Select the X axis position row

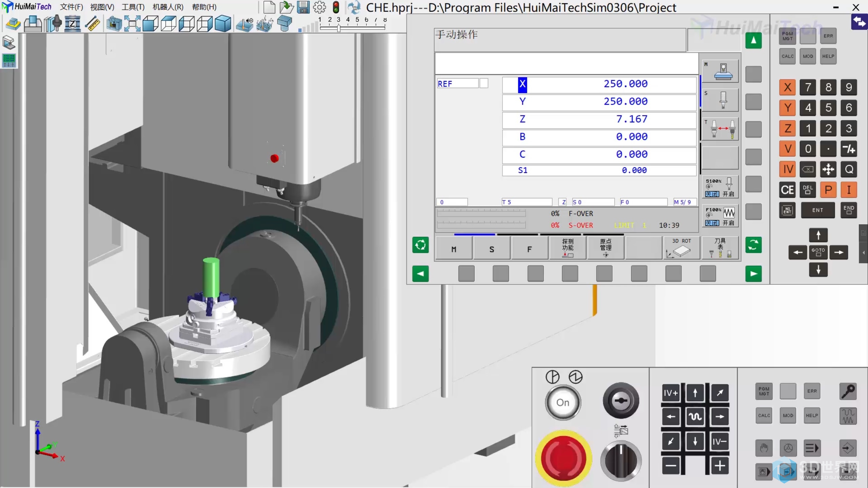click(599, 84)
